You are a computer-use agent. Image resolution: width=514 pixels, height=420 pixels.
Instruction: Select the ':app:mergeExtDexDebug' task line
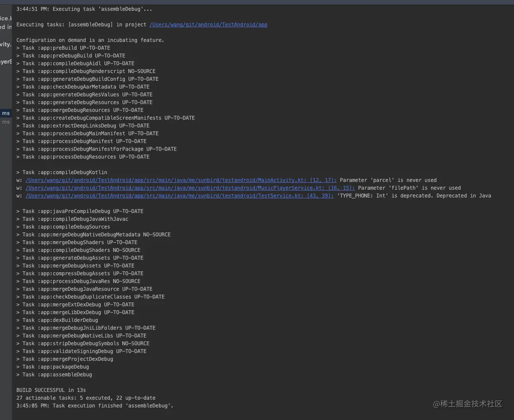(x=76, y=305)
